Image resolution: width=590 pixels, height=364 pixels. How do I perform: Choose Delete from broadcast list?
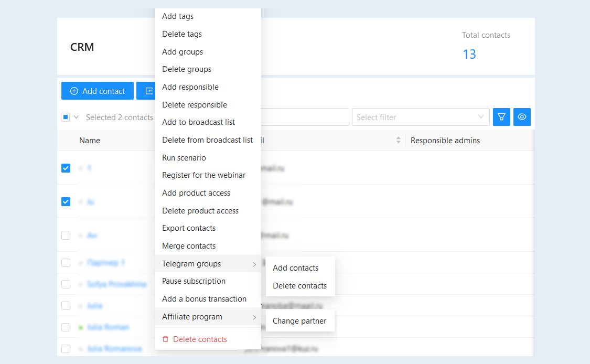pyautogui.click(x=208, y=140)
